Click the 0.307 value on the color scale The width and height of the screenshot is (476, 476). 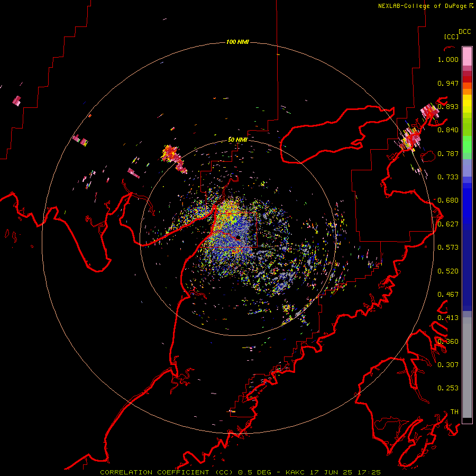[x=448, y=365]
